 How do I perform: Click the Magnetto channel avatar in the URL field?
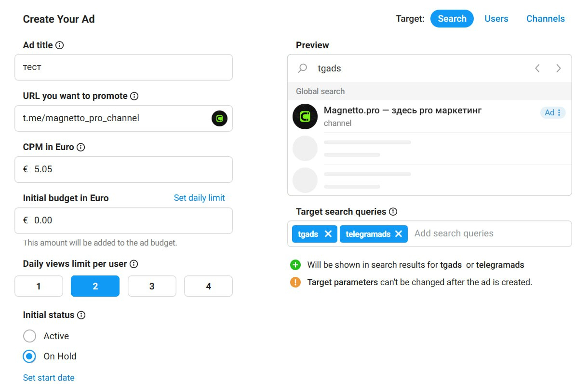coord(219,118)
